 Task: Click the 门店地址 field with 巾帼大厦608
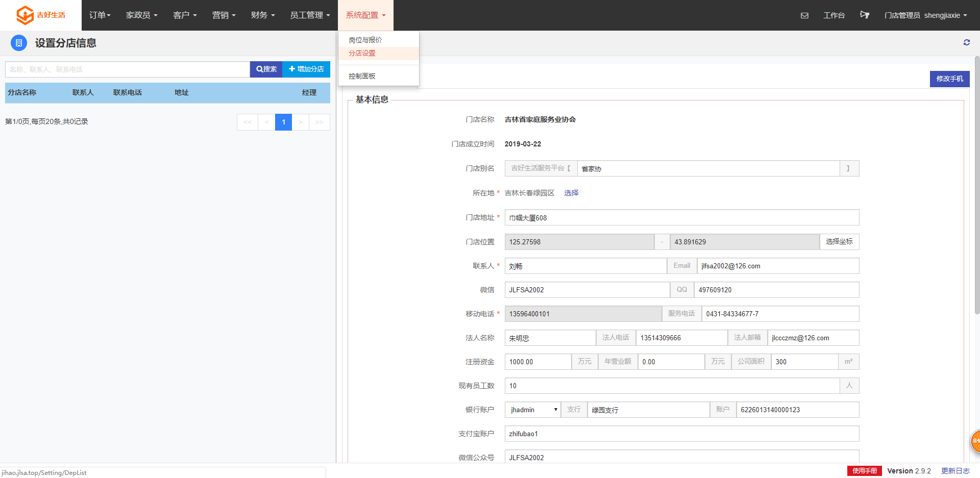click(x=682, y=217)
